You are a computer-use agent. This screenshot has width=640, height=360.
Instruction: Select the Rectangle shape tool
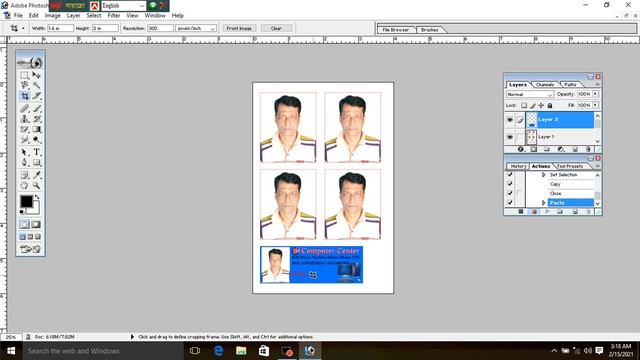tap(36, 162)
